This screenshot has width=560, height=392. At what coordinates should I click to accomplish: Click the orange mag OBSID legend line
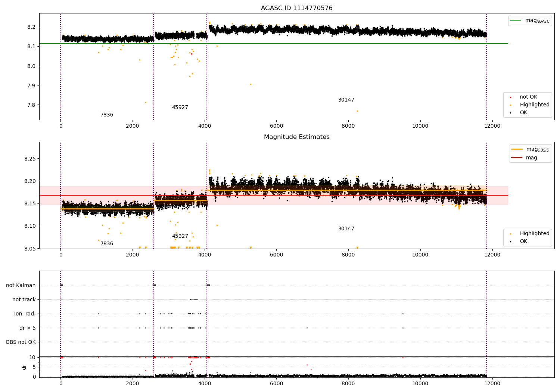(x=517, y=149)
